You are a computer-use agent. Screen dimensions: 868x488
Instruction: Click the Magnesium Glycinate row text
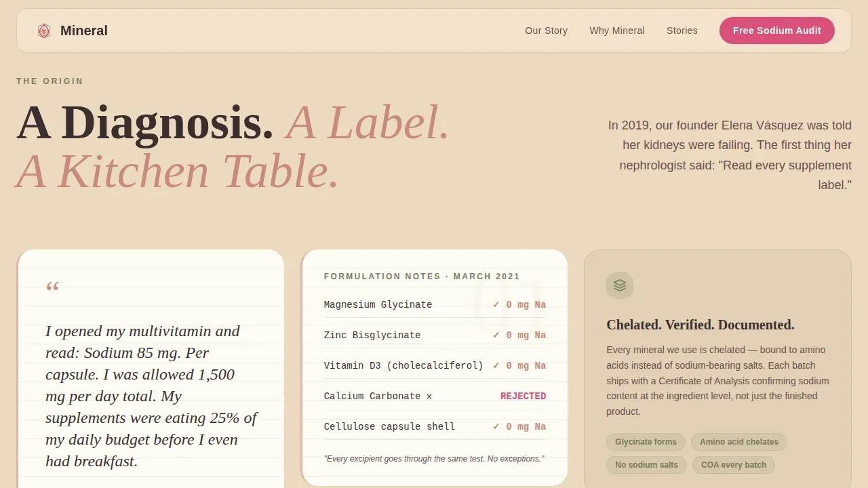(x=378, y=305)
